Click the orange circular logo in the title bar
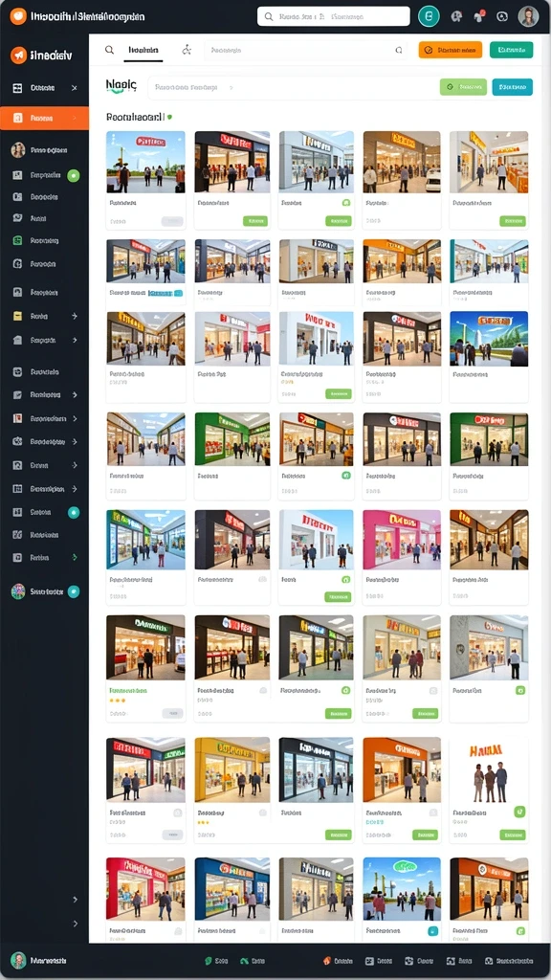The image size is (551, 980). point(18,16)
